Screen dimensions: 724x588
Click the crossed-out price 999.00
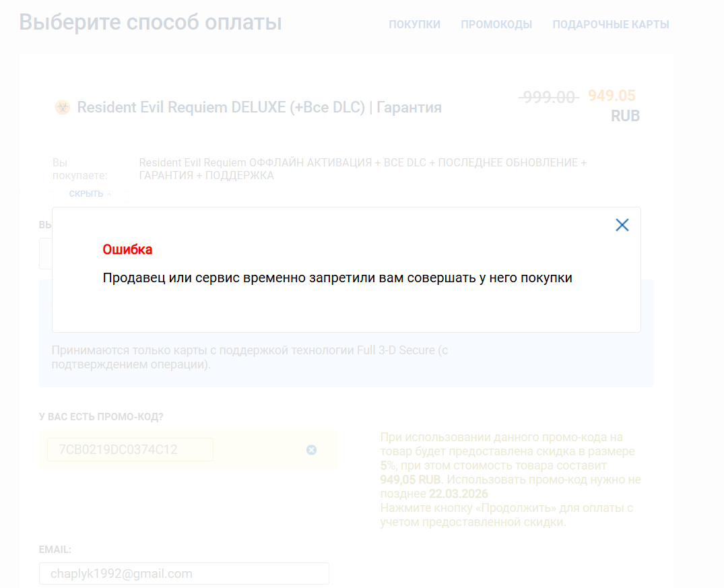pyautogui.click(x=548, y=97)
